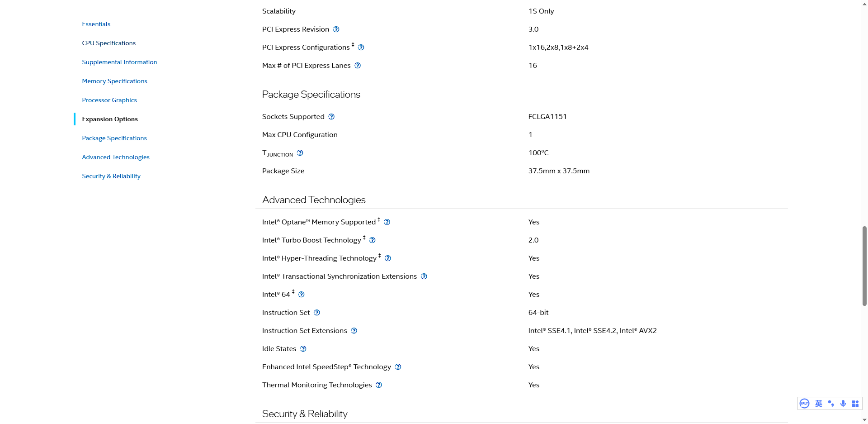The height and width of the screenshot is (424, 868).
Task: Select Advanced Technologies in side navigation
Action: pyautogui.click(x=116, y=157)
